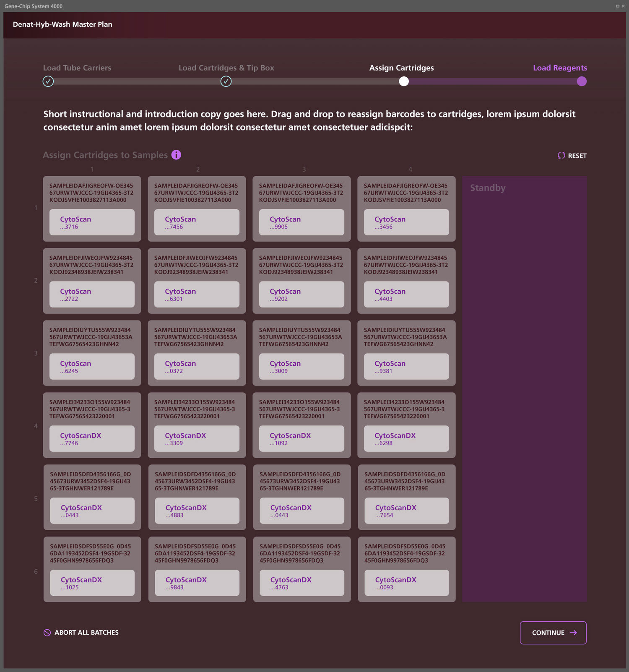
Task: Restore the Gene-Chip System window size
Action: pyautogui.click(x=617, y=6)
